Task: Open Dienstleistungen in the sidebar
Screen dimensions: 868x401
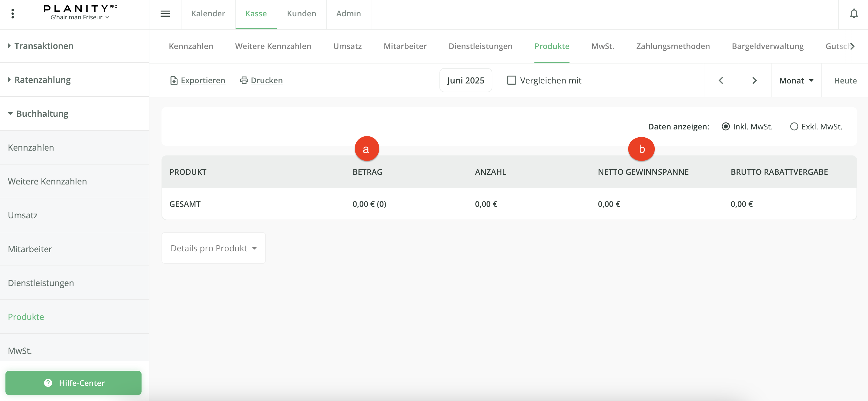Action: pyautogui.click(x=41, y=283)
